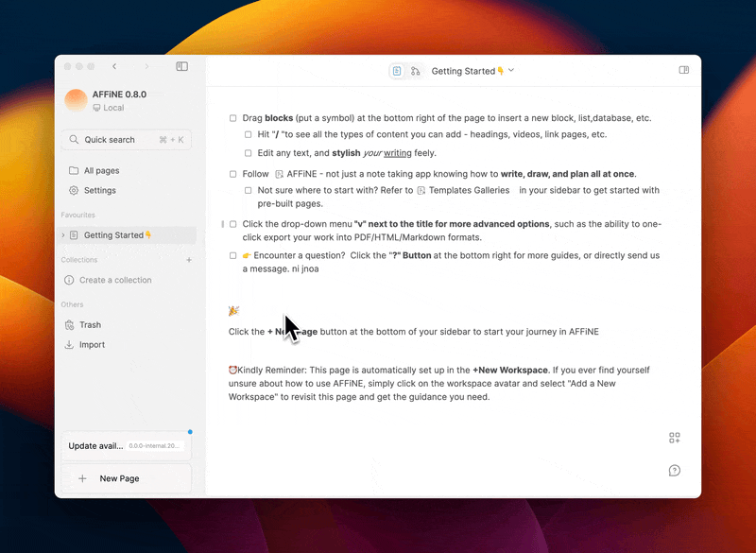The width and height of the screenshot is (756, 553).
Task: Open the right side panel icon
Action: pyautogui.click(x=683, y=70)
